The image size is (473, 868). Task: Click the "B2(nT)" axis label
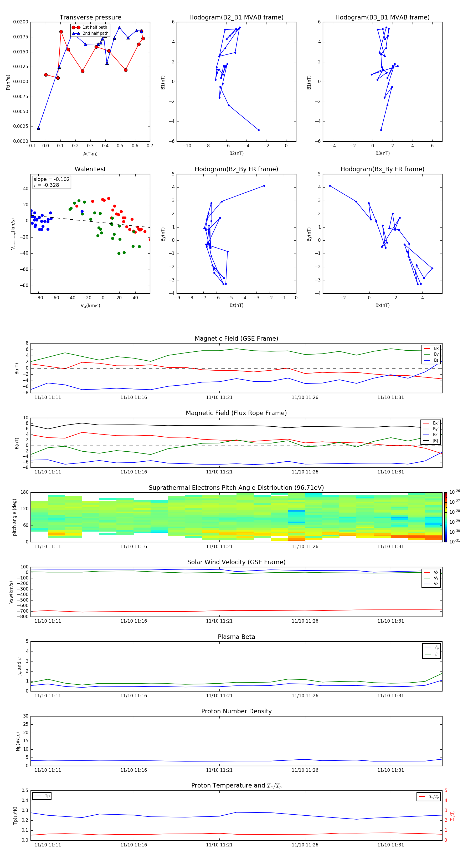236,153
